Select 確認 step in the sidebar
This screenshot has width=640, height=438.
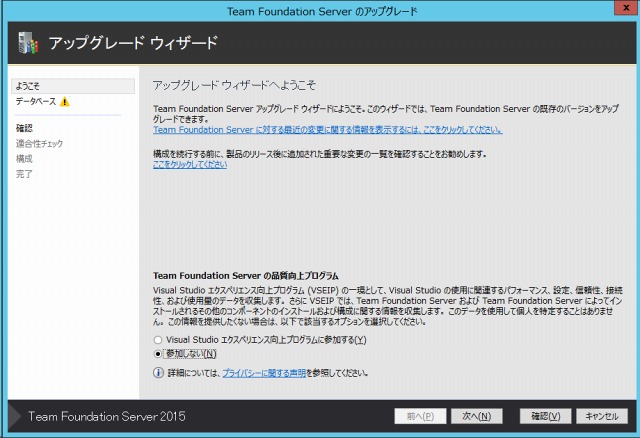24,128
